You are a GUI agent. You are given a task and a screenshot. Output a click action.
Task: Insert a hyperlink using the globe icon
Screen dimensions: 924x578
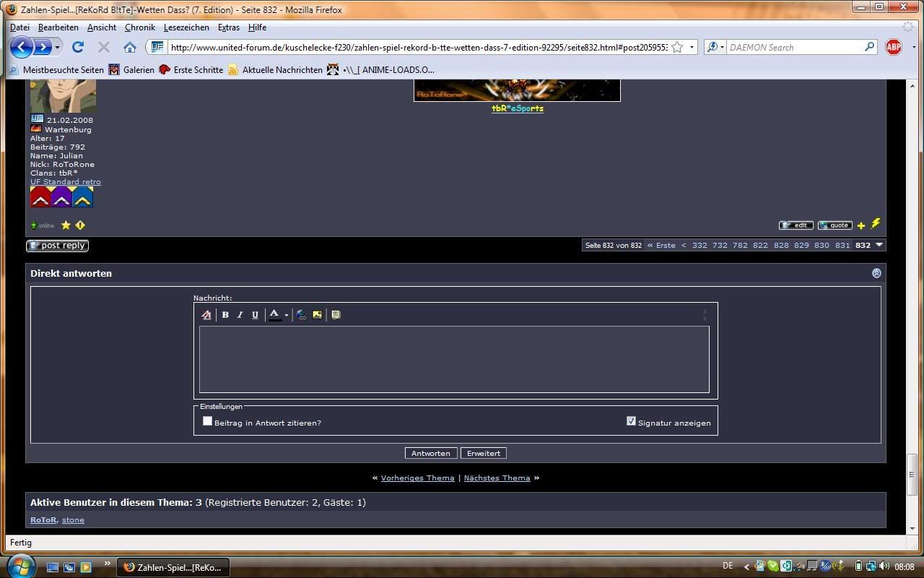[x=301, y=315]
